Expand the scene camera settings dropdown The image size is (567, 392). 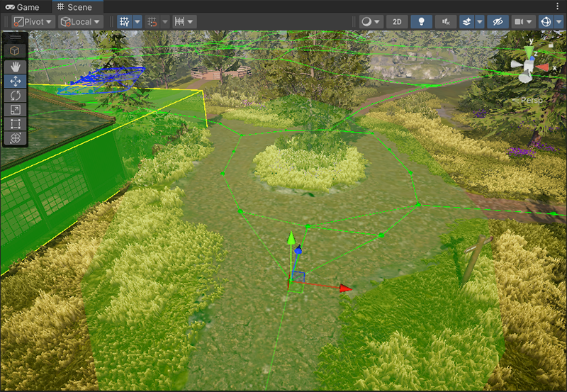pos(523,22)
